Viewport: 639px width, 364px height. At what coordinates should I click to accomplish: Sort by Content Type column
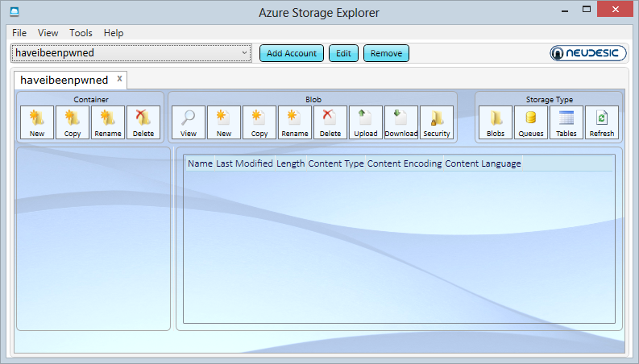pos(336,163)
